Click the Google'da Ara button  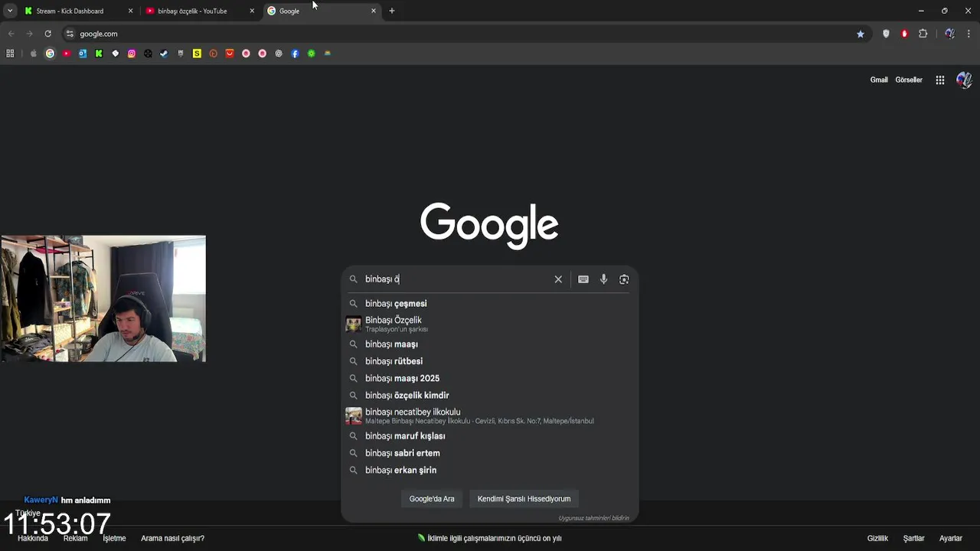click(432, 499)
